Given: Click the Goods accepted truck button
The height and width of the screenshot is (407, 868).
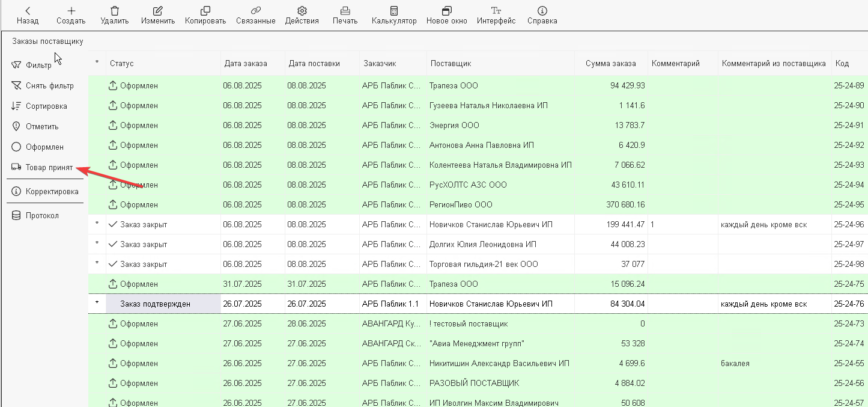Looking at the screenshot, I should point(42,168).
